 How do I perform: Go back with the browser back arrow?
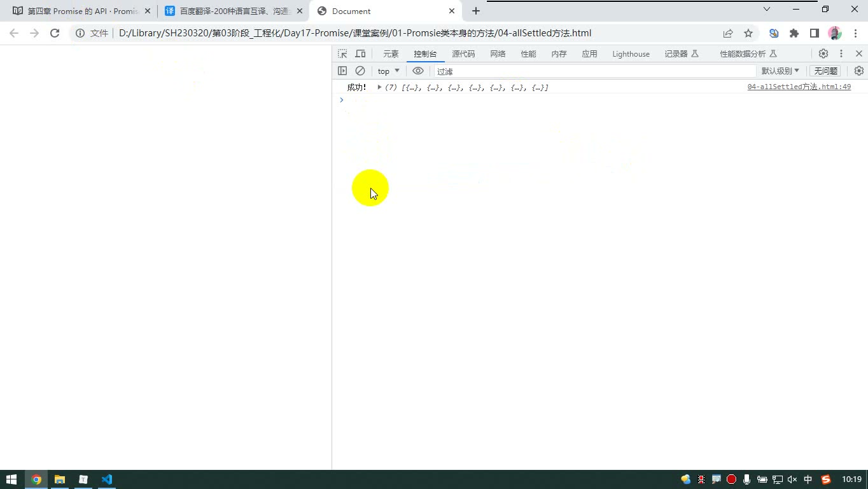(x=14, y=33)
